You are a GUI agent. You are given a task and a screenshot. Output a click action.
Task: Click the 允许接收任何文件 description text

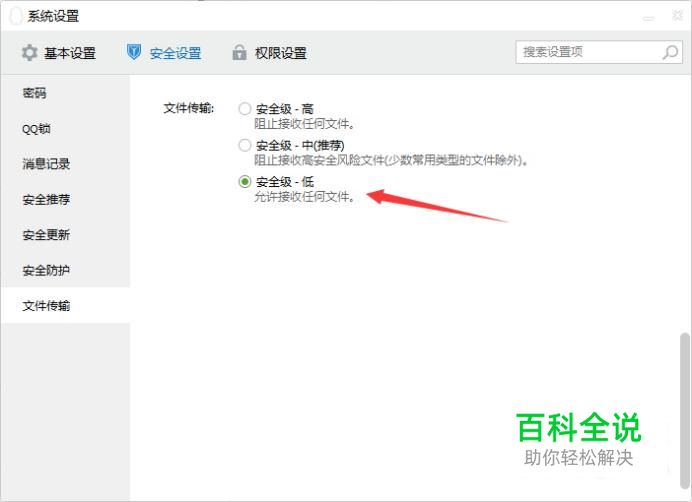tap(304, 196)
